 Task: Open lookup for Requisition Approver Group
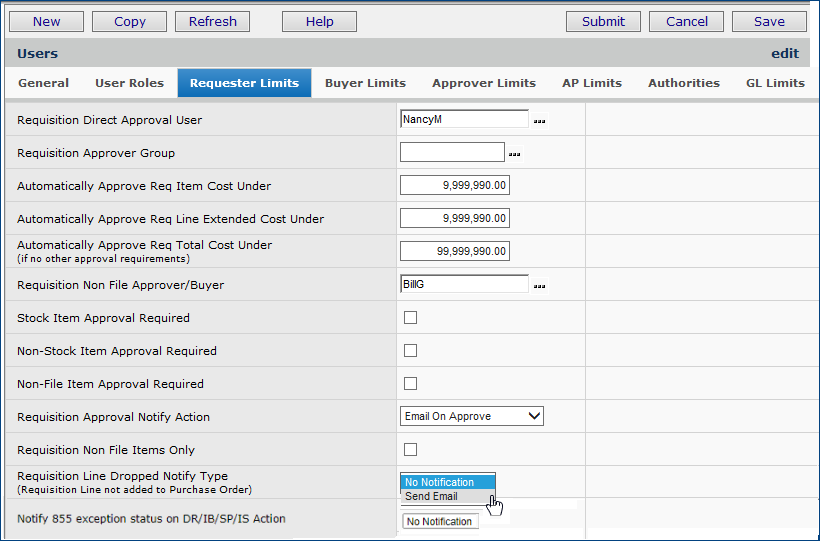click(x=515, y=154)
